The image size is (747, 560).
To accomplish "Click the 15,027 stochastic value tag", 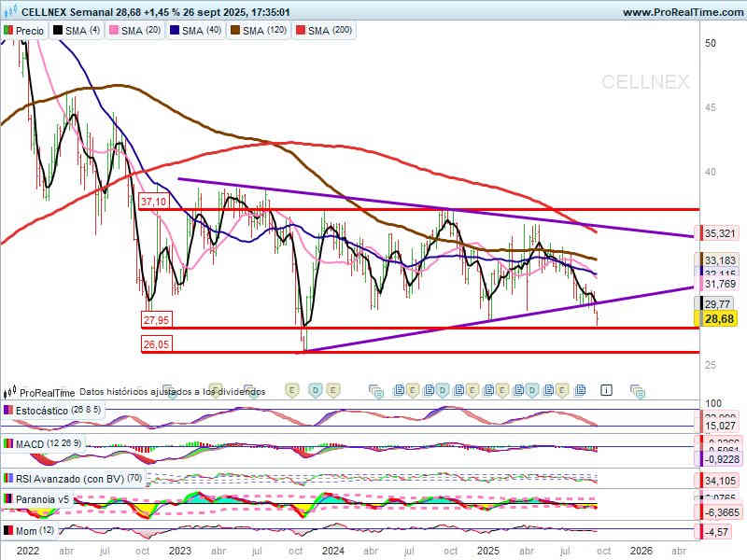I will 716,426.
